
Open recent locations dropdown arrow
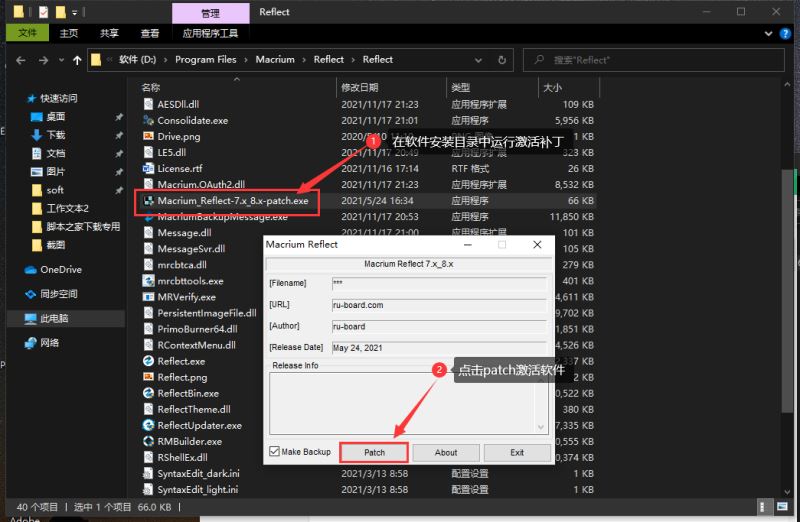tap(61, 60)
